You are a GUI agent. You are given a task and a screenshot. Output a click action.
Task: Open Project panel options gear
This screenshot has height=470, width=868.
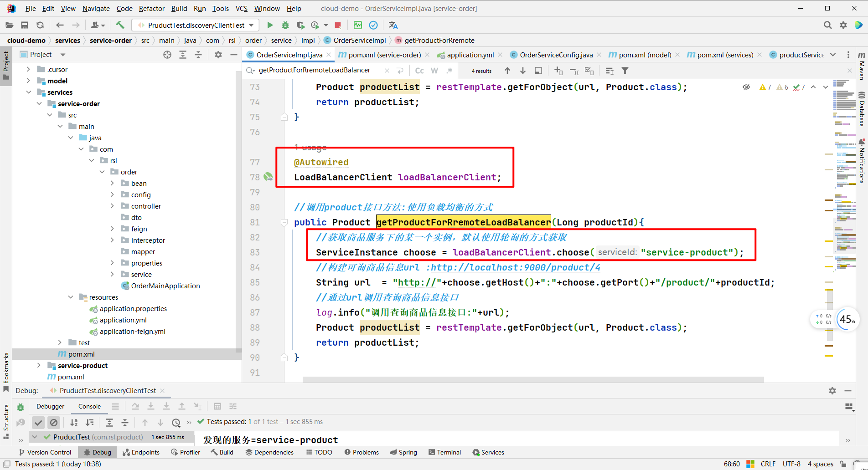click(x=218, y=55)
